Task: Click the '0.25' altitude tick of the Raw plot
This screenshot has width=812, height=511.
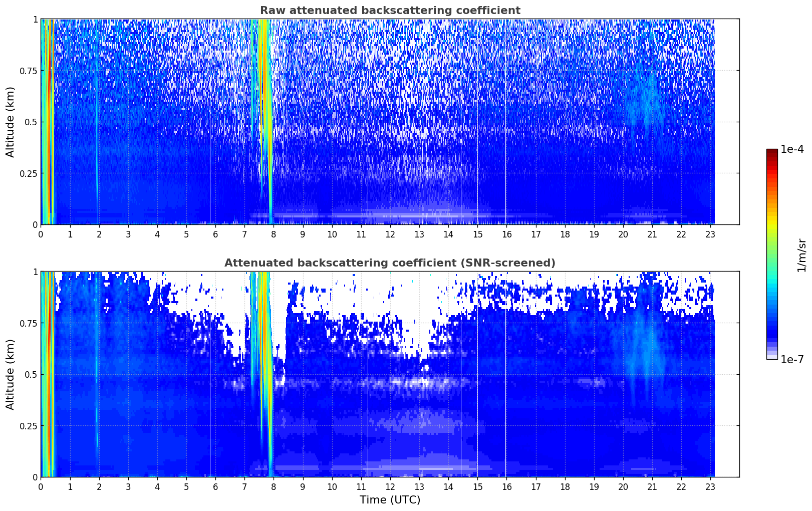Action: tap(29, 173)
